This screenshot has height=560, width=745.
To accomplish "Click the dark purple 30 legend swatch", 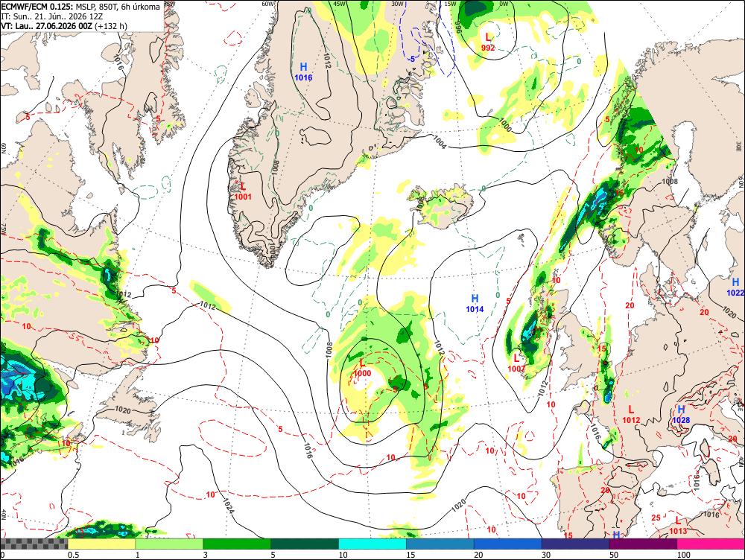I will tap(575, 544).
